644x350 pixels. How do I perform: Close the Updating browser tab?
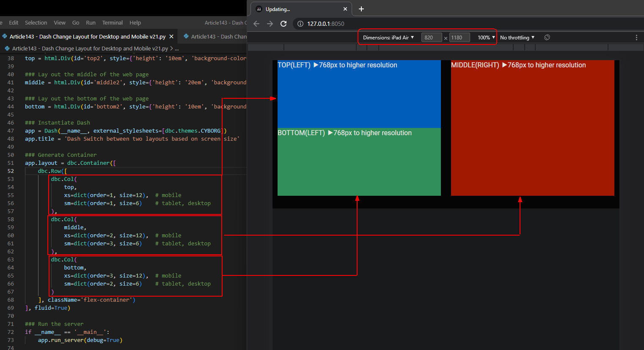point(345,9)
